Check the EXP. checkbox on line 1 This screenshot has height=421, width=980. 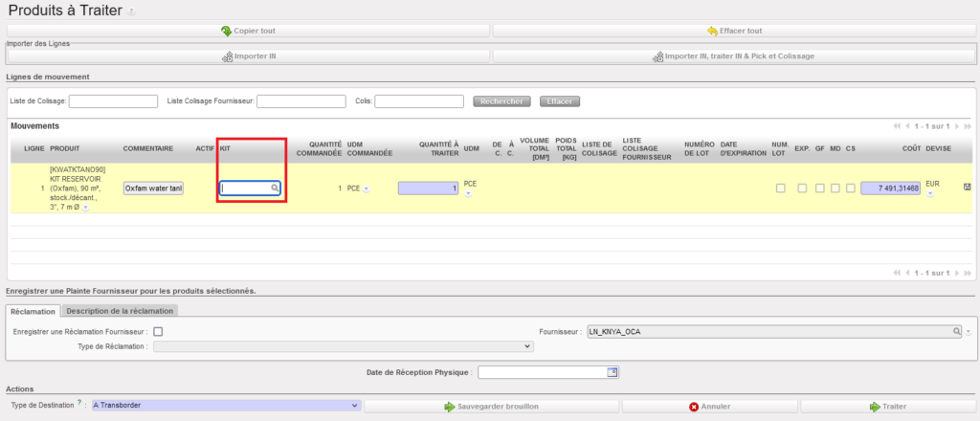pos(802,188)
